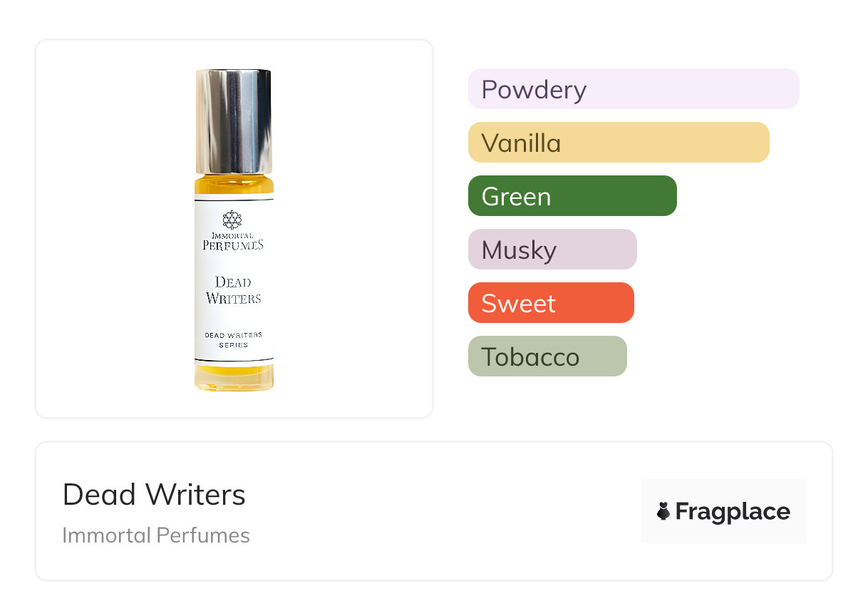
Task: Click the Green accord bar
Action: (x=572, y=196)
